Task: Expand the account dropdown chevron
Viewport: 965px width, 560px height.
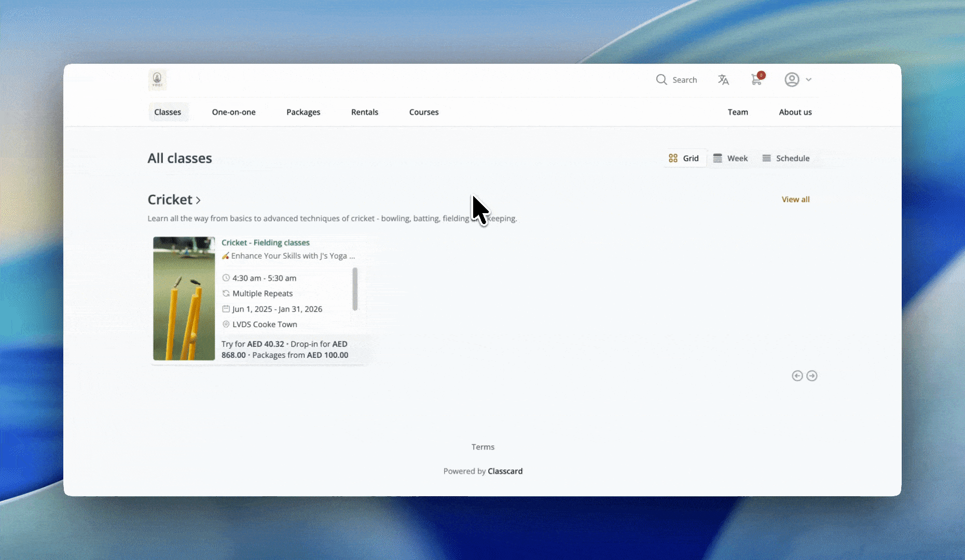Action: 808,79
